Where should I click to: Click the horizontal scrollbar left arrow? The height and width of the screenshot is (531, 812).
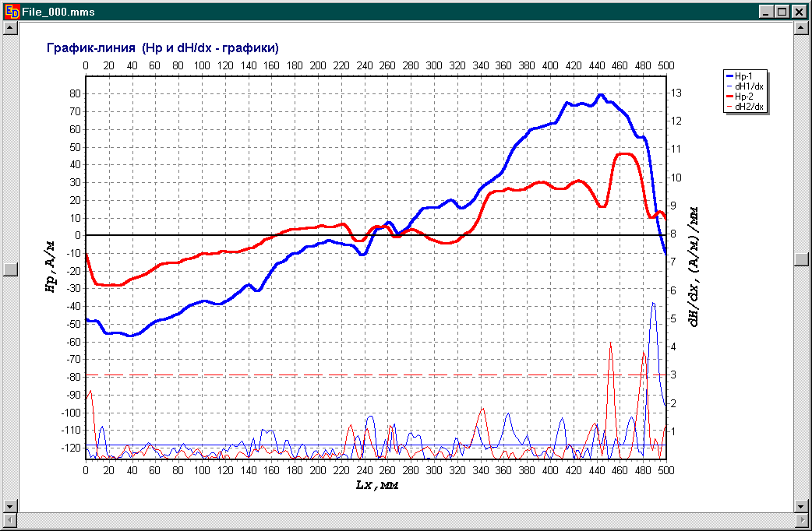(x=10, y=519)
